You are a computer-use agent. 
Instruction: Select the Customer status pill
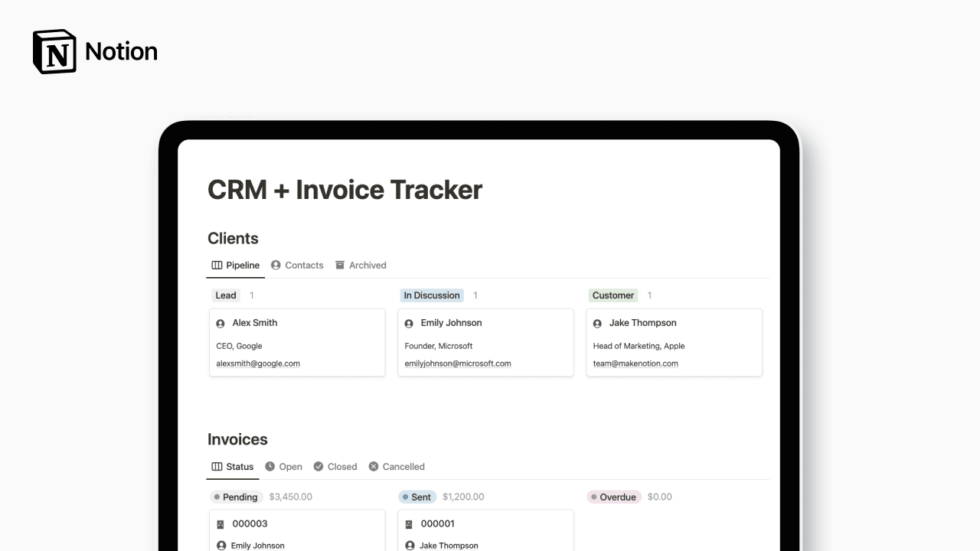[x=612, y=295]
